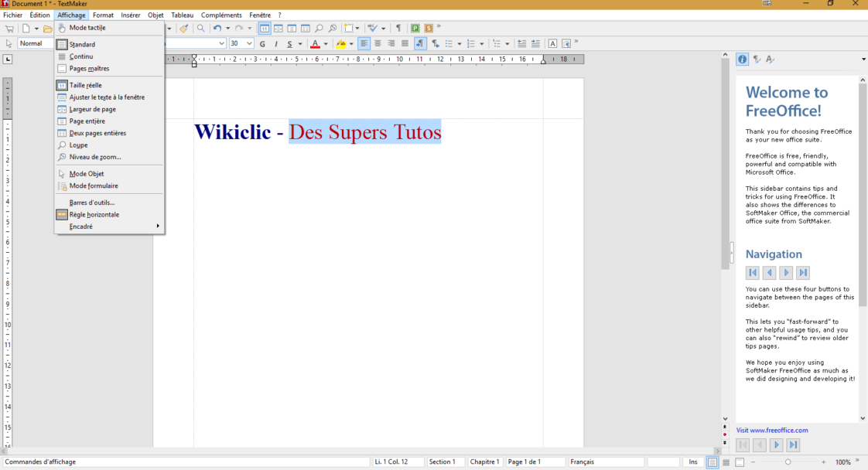The image size is (868, 470).
Task: Toggle Mode tactile in Affichage menu
Action: pyautogui.click(x=109, y=28)
